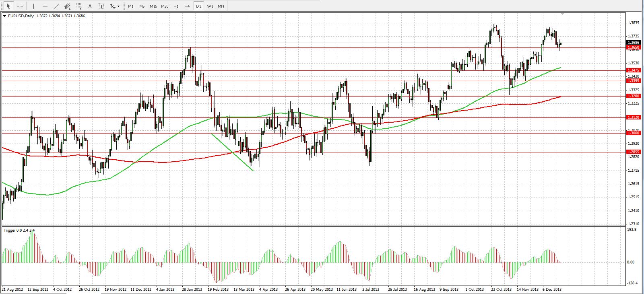
Task: Click the 1 Oct 2013 date label
Action: coord(475,290)
